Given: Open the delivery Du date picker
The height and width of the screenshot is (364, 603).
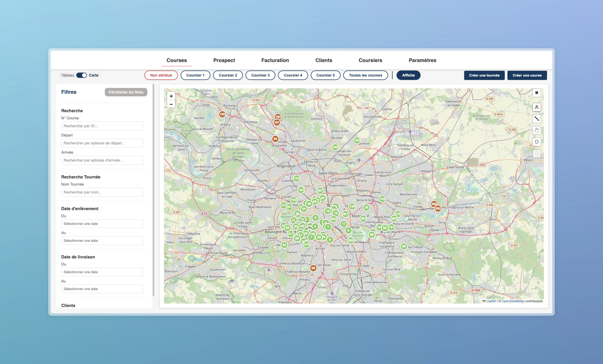Looking at the screenshot, I should (x=102, y=272).
